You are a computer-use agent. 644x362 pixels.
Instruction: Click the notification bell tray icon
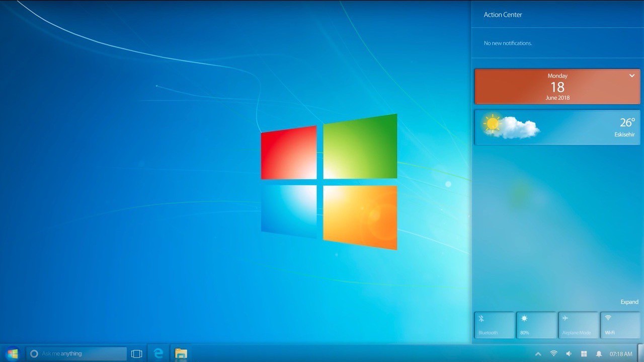pyautogui.click(x=599, y=354)
